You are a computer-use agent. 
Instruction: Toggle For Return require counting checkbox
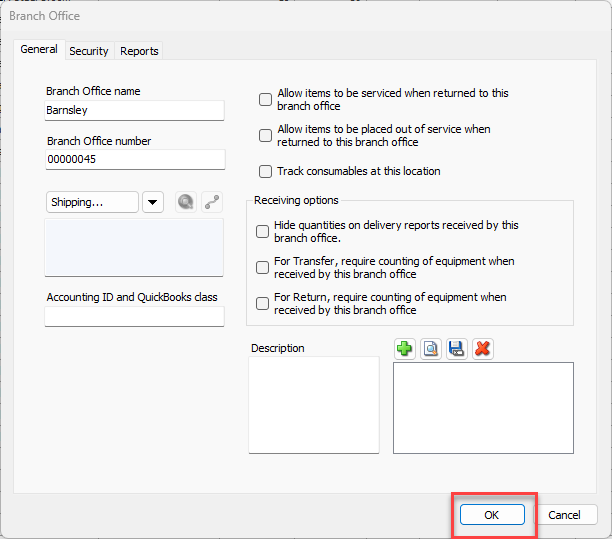pyautogui.click(x=262, y=303)
